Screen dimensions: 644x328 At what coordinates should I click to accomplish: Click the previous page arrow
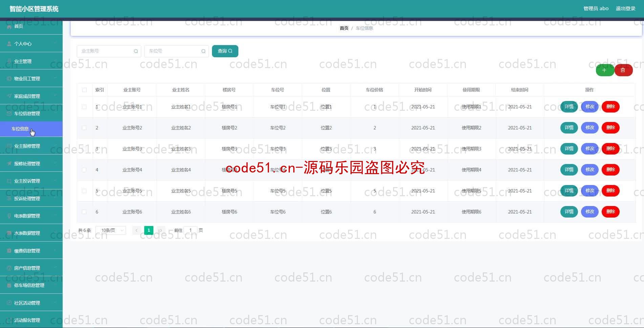click(136, 230)
